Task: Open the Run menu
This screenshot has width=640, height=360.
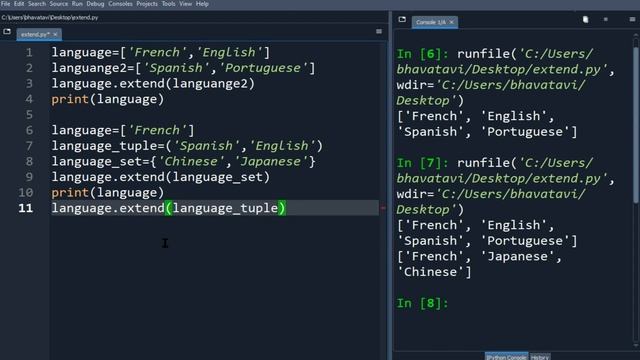Action: point(77,4)
